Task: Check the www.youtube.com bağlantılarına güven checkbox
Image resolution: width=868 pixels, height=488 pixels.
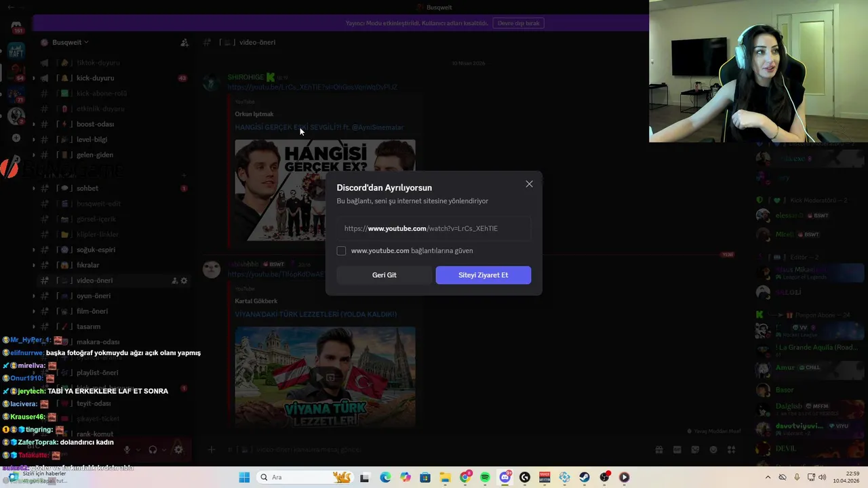Action: pyautogui.click(x=341, y=251)
